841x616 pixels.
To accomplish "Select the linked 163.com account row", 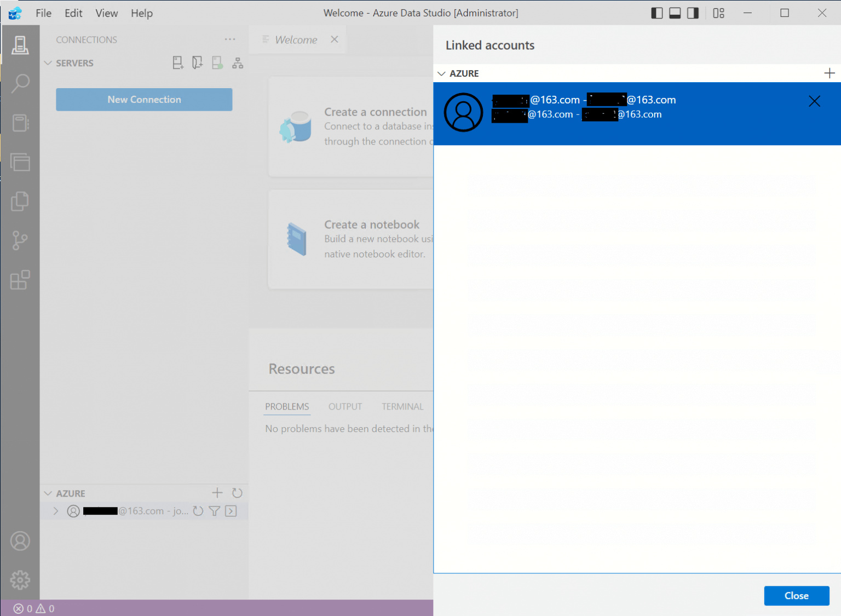I will tap(637, 113).
